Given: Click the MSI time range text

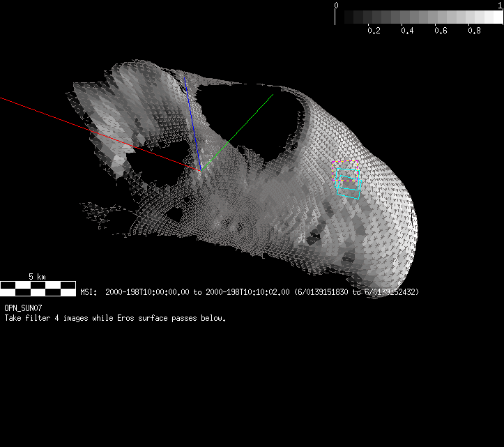Looking at the screenshot, I should click(250, 292).
